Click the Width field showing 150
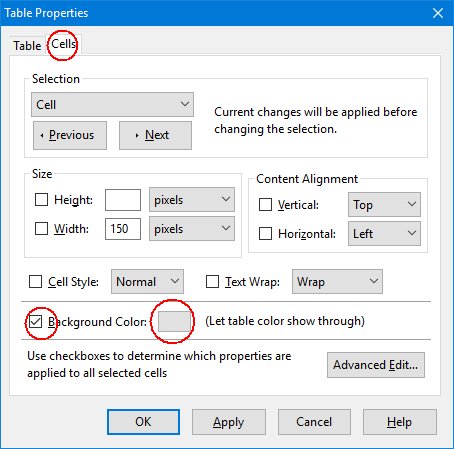This screenshot has width=454, height=449. 123,229
